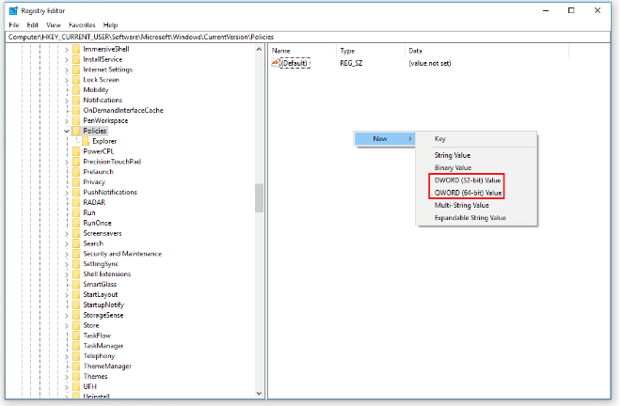The image size is (621, 406).
Task: Click the string value icon beside (Default)
Action: [275, 63]
